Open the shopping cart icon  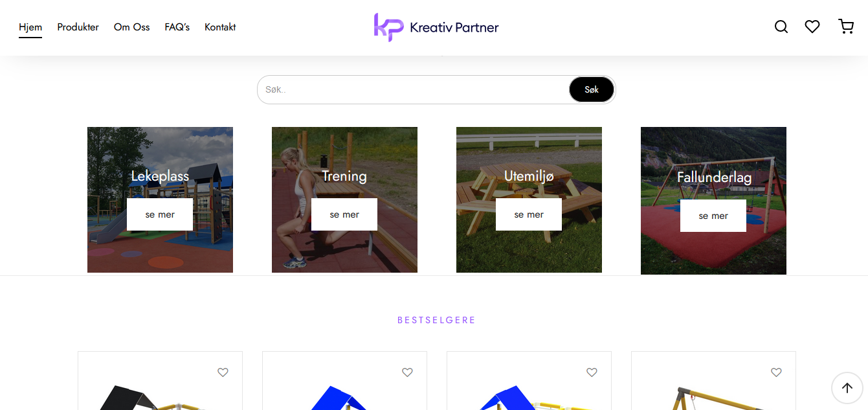(x=846, y=27)
